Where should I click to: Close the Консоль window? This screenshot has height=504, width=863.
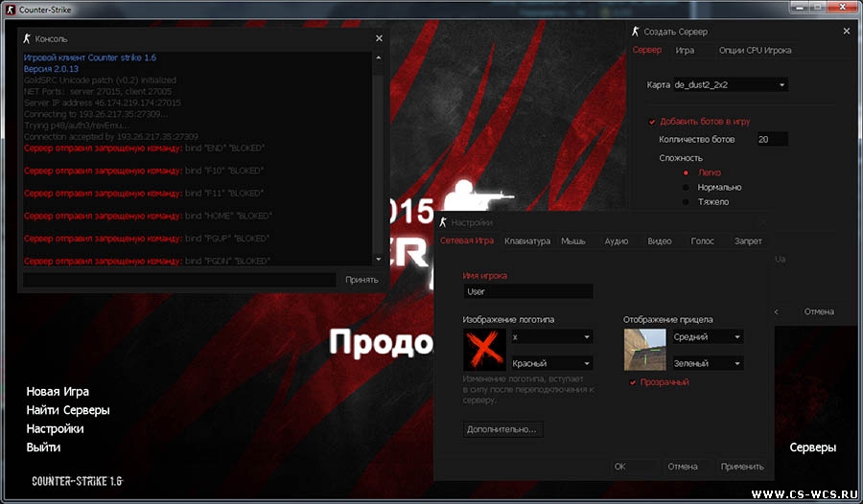379,38
